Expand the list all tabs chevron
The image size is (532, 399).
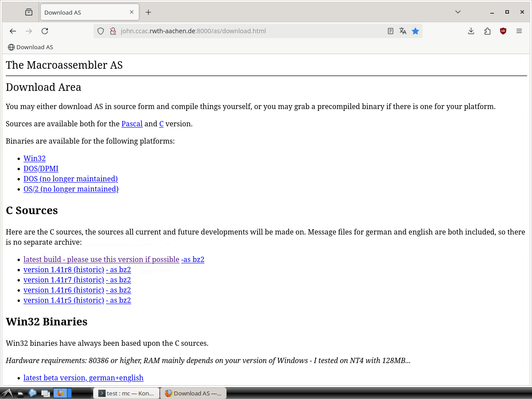pos(458,12)
